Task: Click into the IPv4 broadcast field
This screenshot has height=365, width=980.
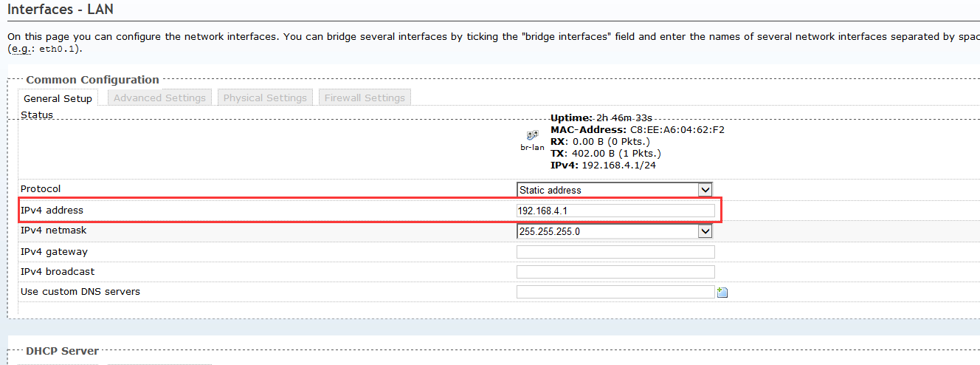Action: [x=615, y=272]
